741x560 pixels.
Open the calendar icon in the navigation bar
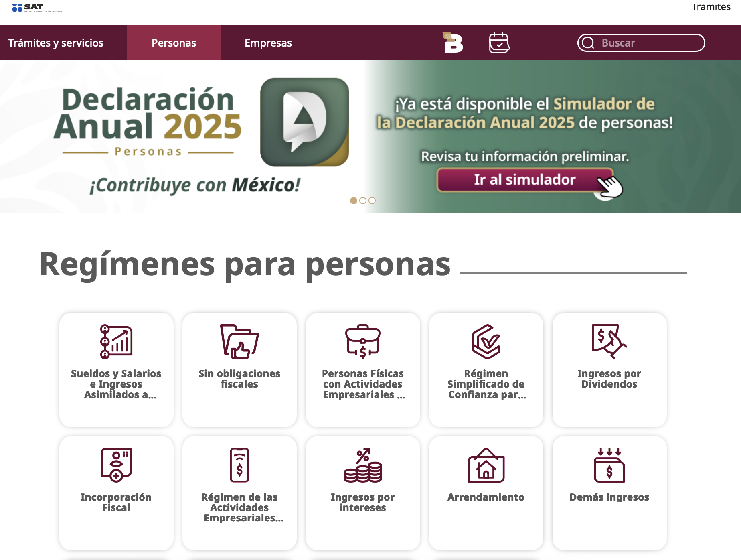[x=499, y=43]
